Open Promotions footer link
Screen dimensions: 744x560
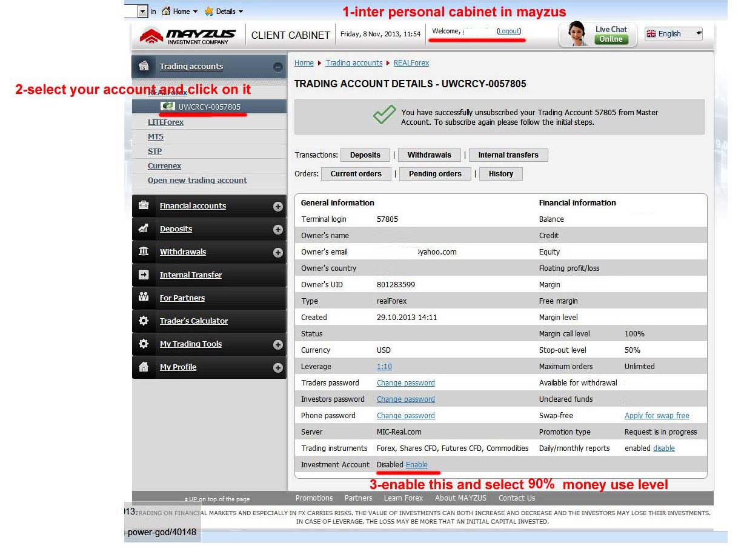(x=314, y=498)
